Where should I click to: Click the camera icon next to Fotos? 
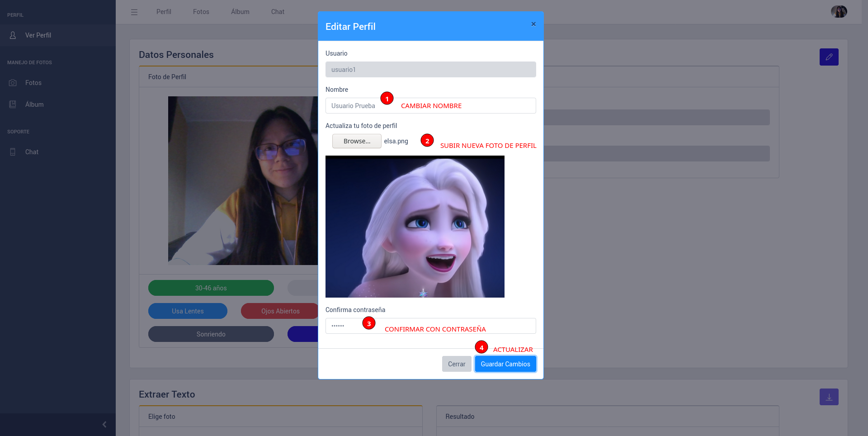click(x=13, y=83)
